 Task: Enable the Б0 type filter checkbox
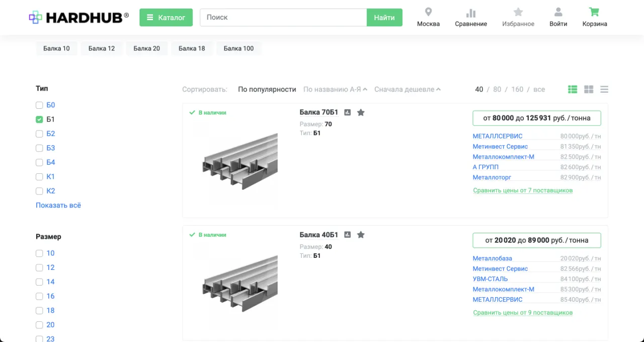coord(39,105)
